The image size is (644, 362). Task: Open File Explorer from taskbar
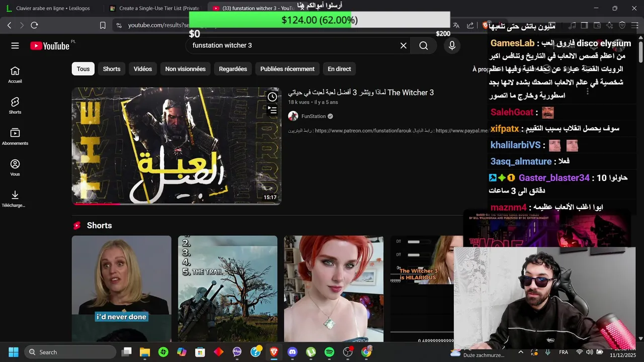[x=145, y=352]
